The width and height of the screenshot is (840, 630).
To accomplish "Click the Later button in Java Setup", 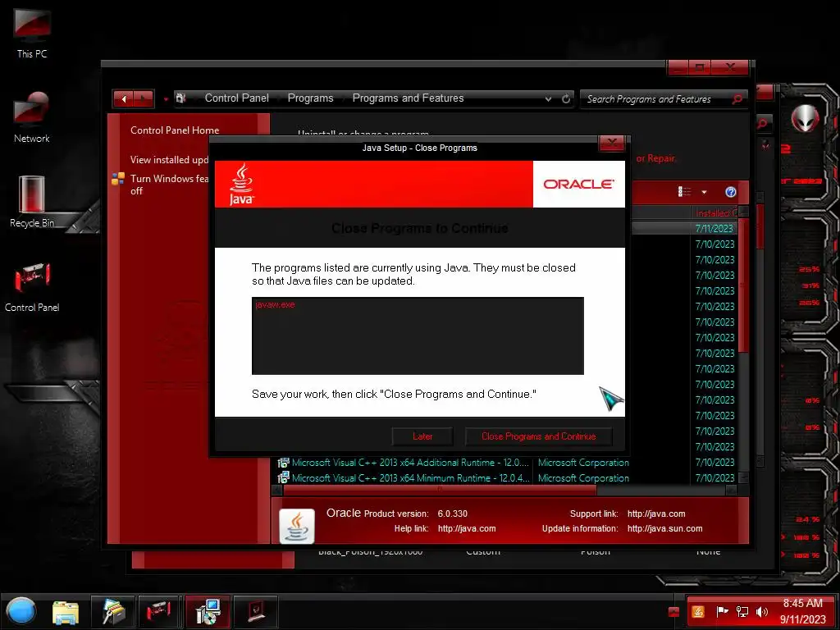I will (422, 436).
